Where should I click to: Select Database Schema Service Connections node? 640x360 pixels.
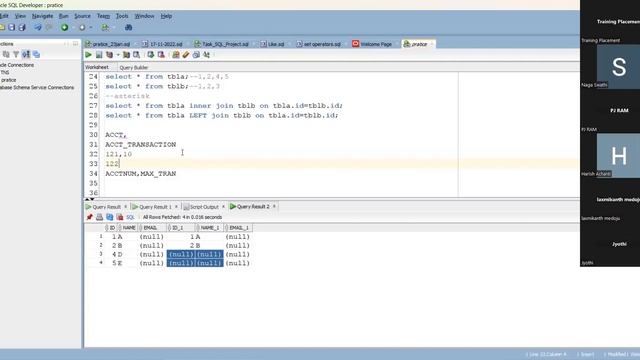[37, 87]
